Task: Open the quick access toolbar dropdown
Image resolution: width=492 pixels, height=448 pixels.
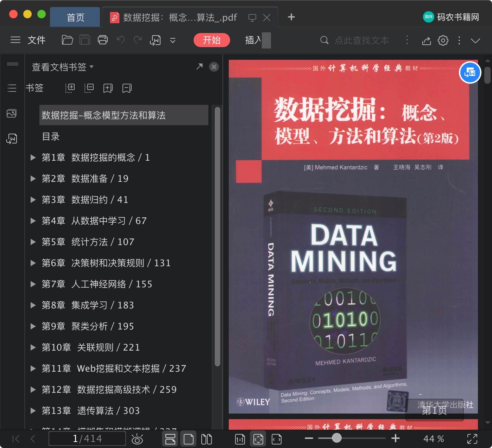Action: (173, 40)
